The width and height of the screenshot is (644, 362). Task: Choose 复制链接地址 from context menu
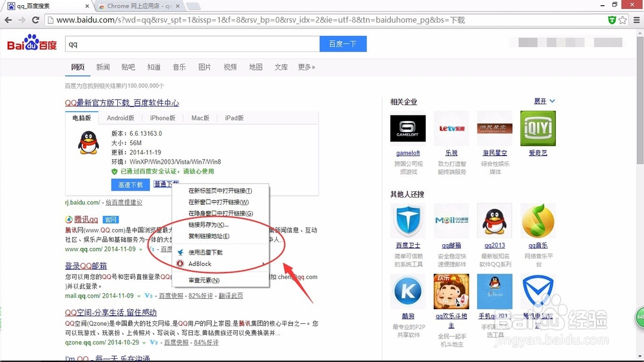pyautogui.click(x=220, y=236)
